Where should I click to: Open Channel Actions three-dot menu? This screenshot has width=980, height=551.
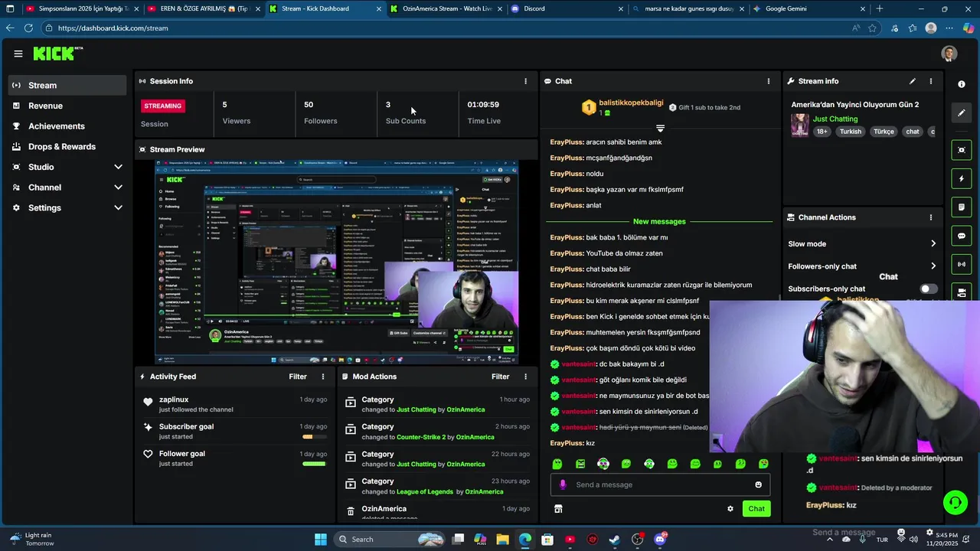(x=931, y=217)
